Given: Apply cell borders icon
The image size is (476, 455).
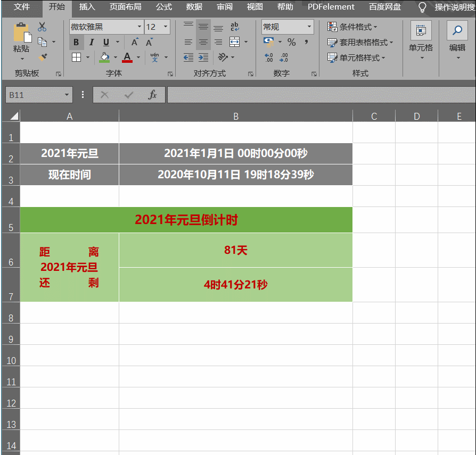Looking at the screenshot, I should click(x=76, y=57).
